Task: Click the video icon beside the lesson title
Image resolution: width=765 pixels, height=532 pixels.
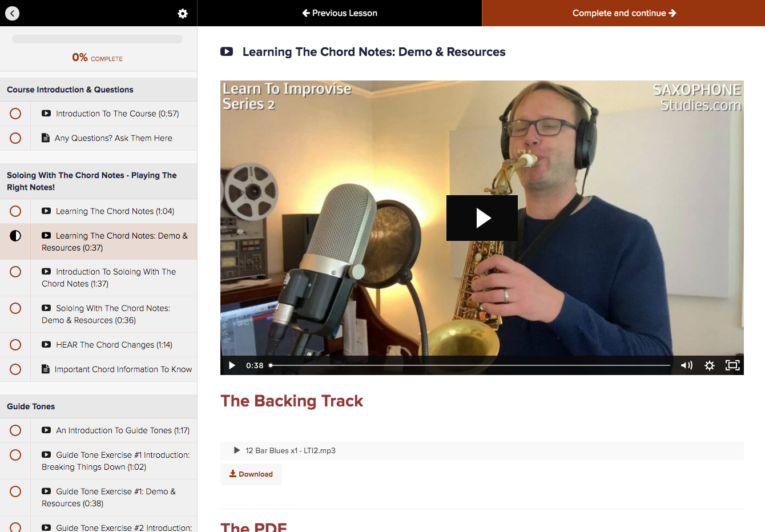Action: 227,51
